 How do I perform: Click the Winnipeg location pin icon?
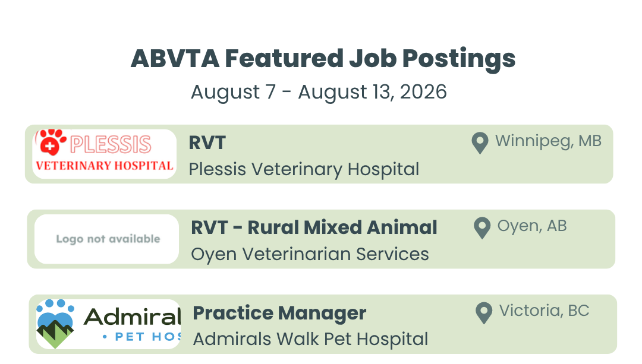pos(480,143)
